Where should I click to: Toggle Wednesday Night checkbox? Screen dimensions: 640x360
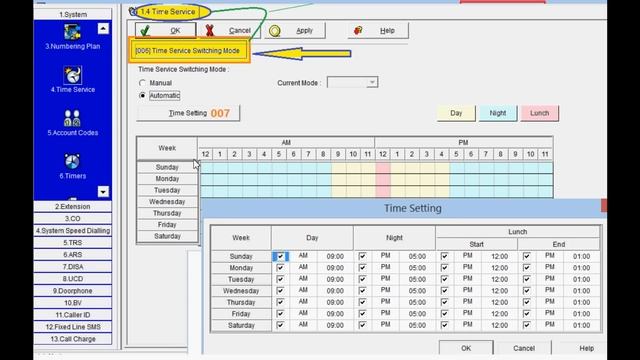tap(362, 291)
